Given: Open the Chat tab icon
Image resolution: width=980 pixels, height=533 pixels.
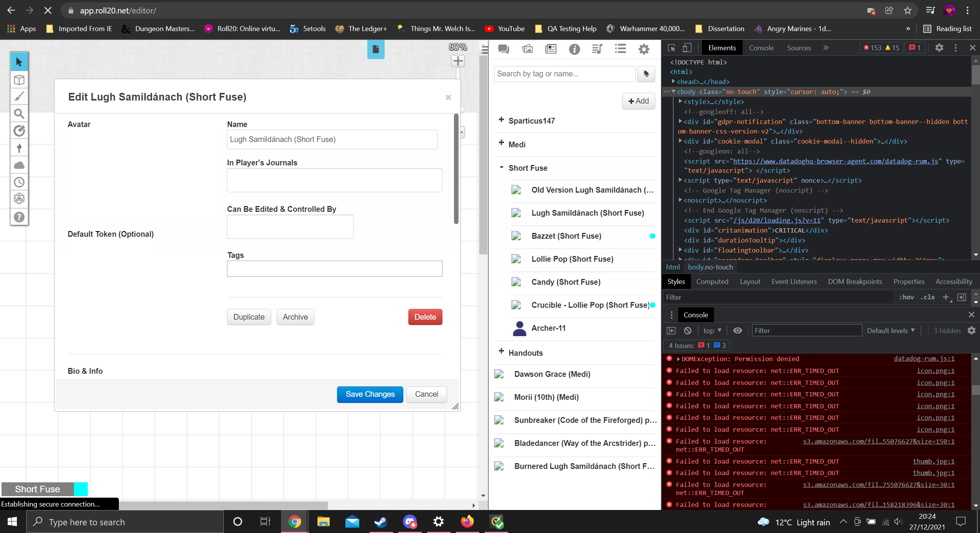Looking at the screenshot, I should click(x=503, y=49).
